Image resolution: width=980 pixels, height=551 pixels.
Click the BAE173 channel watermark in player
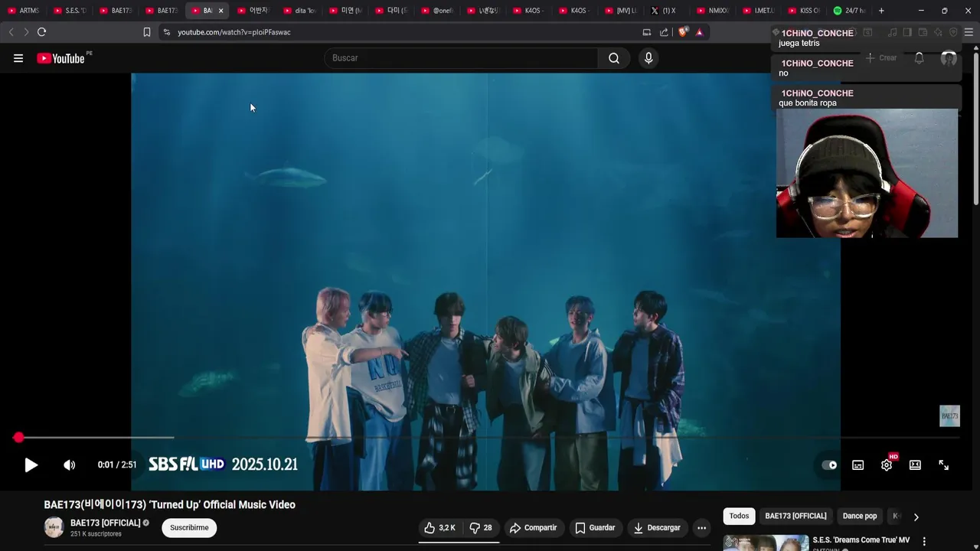tap(949, 416)
